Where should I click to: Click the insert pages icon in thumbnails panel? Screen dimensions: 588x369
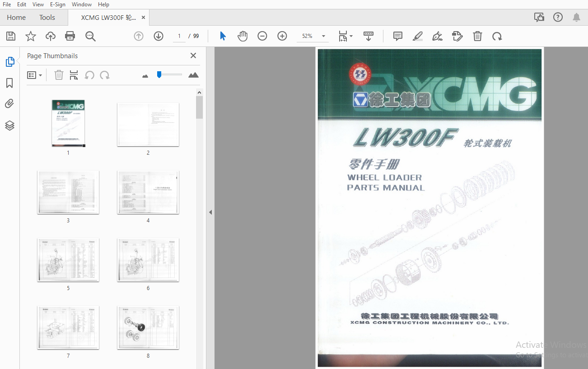tap(74, 75)
